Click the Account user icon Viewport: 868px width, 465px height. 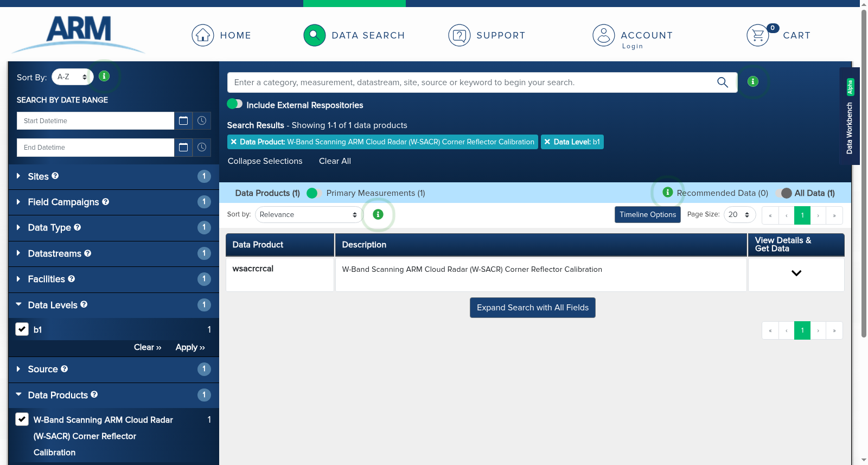point(604,35)
